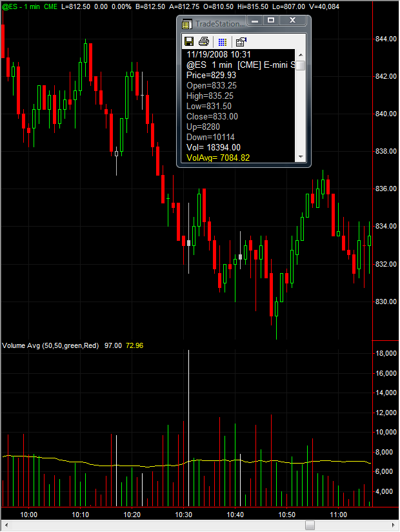The height and width of the screenshot is (532, 400).
Task: Click the TradeStation data window title icon
Action: pyautogui.click(x=187, y=24)
